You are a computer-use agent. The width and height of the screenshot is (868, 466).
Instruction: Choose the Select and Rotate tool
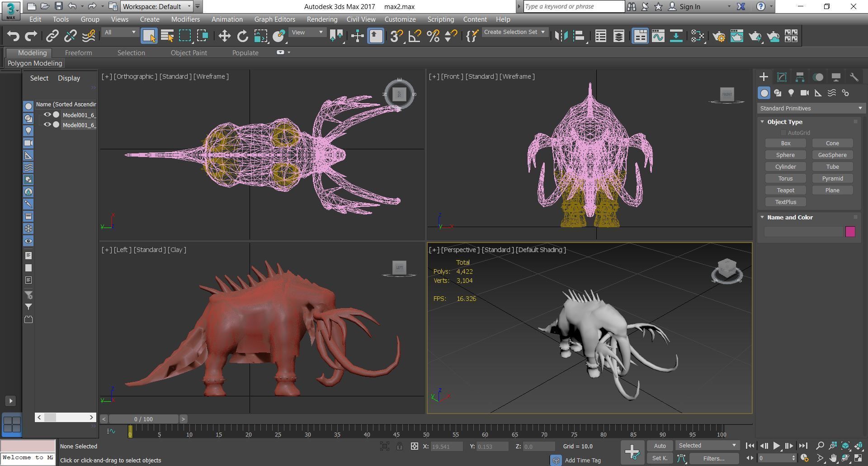click(243, 36)
